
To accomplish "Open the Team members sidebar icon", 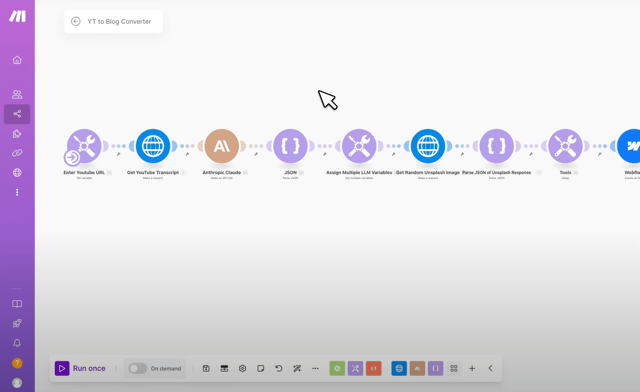I will pyautogui.click(x=17, y=94).
